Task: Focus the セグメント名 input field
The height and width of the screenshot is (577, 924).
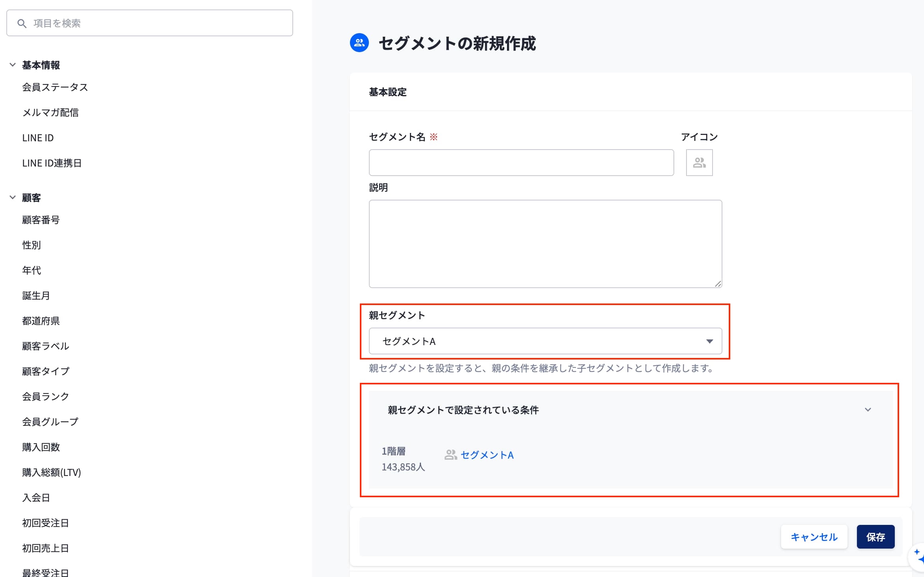Action: click(x=521, y=163)
